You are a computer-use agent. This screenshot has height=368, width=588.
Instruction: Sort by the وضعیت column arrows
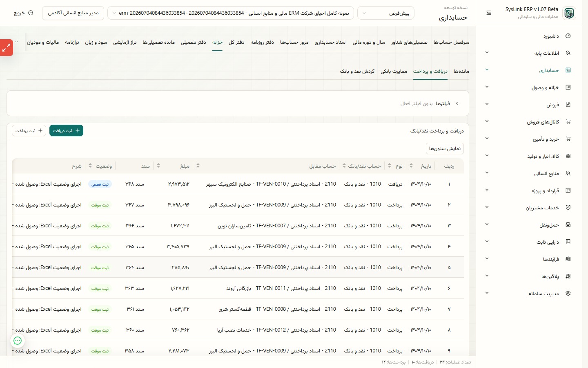pos(91,166)
